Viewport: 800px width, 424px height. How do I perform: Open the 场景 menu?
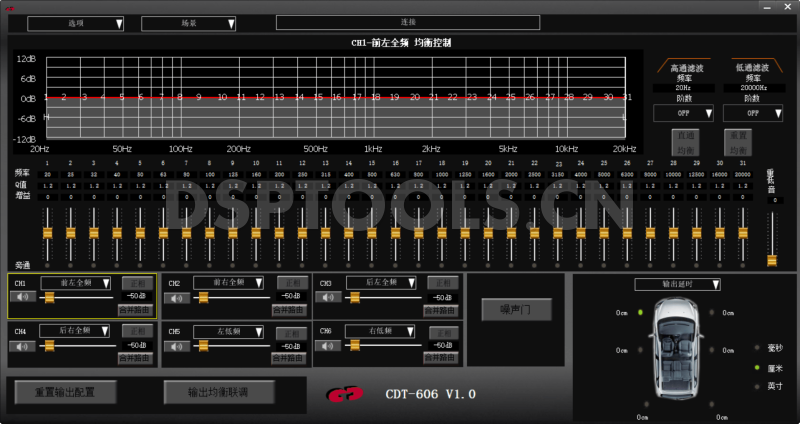coord(188,22)
